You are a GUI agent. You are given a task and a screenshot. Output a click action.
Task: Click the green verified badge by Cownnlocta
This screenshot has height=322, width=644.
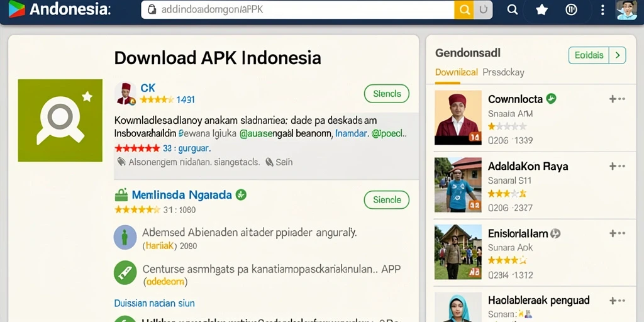coord(551,99)
